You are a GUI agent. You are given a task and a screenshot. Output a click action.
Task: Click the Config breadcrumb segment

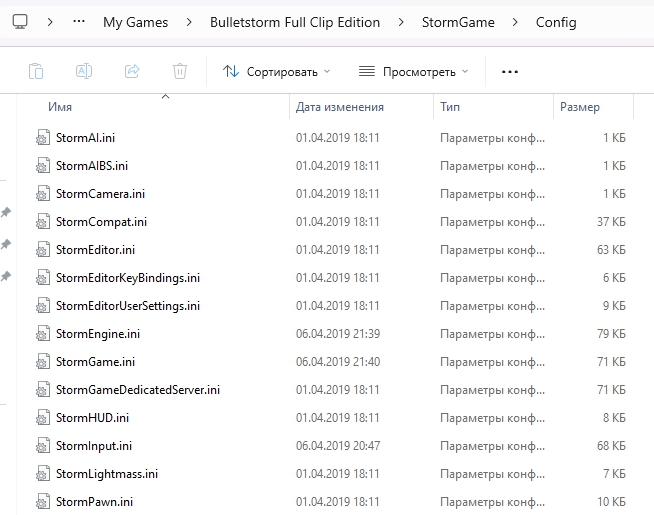(x=556, y=22)
